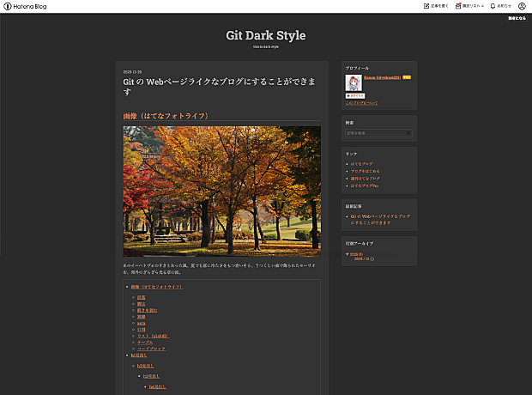The image size is (532, 395).
Task: Open the Kanon profile name link
Action: pos(382,77)
